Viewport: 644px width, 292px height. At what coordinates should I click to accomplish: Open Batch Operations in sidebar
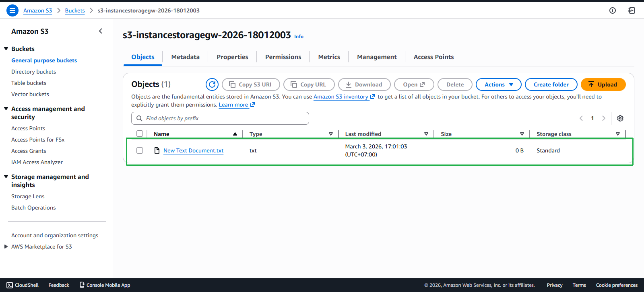[34, 208]
